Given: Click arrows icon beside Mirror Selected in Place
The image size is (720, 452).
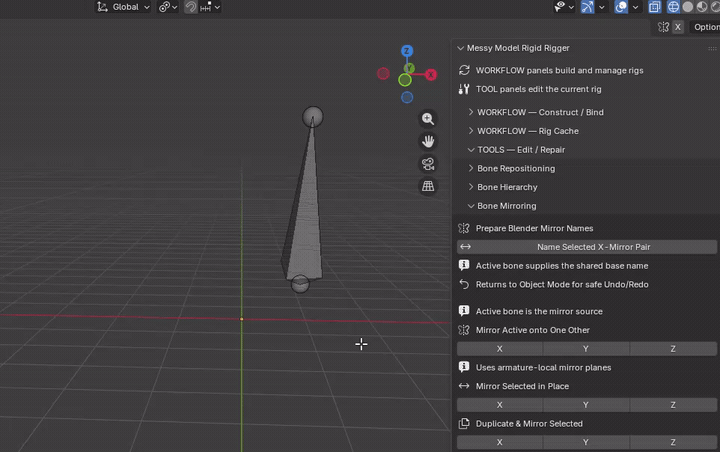Looking at the screenshot, I should (x=464, y=386).
